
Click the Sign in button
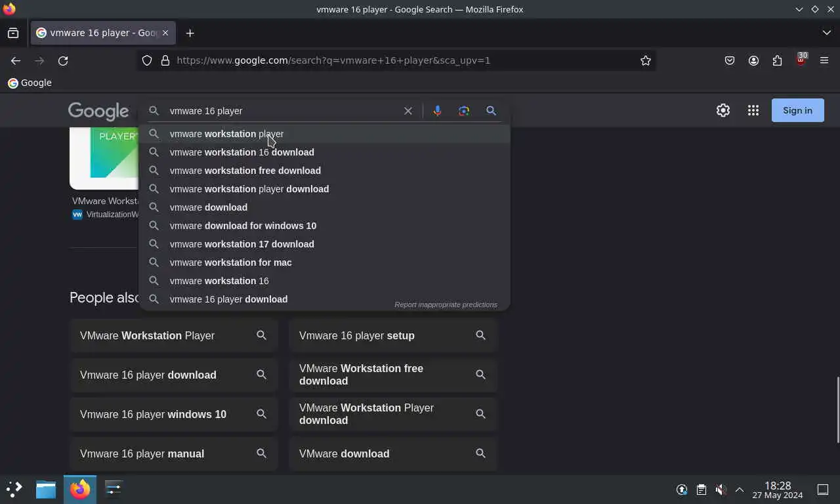(x=797, y=110)
